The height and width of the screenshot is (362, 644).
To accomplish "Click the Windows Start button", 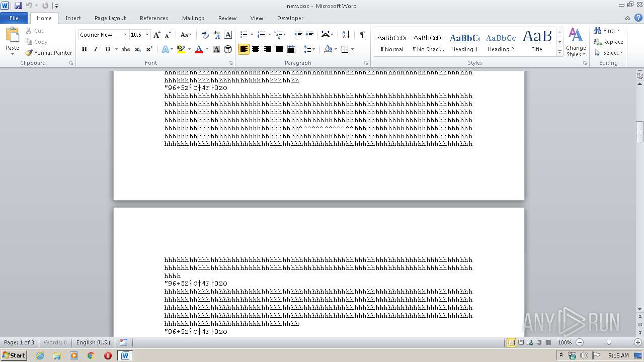I will pyautogui.click(x=14, y=355).
